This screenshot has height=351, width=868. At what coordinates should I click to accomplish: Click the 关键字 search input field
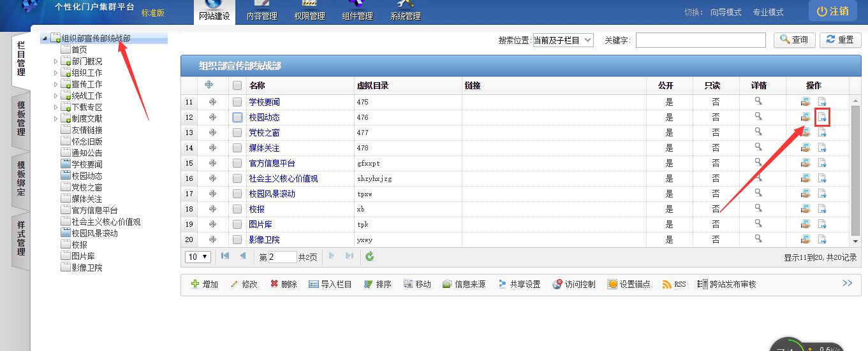tap(700, 40)
